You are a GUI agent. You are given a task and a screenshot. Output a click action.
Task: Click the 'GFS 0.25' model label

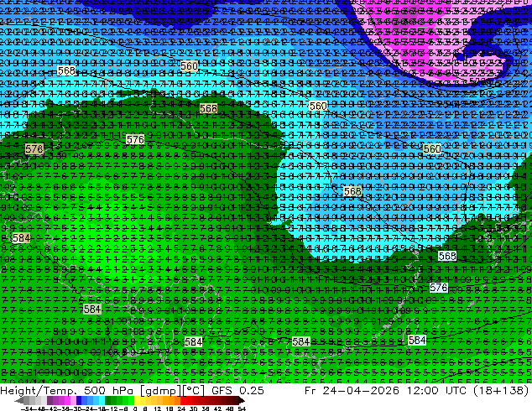[x=237, y=390]
